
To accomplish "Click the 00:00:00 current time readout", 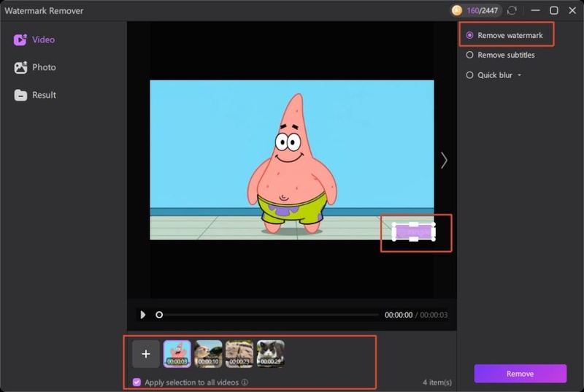I will point(399,315).
